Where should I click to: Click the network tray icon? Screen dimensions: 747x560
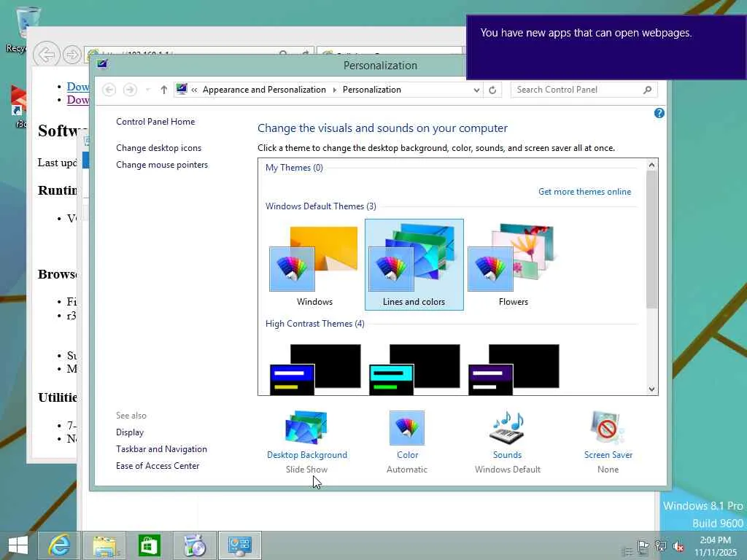click(660, 546)
